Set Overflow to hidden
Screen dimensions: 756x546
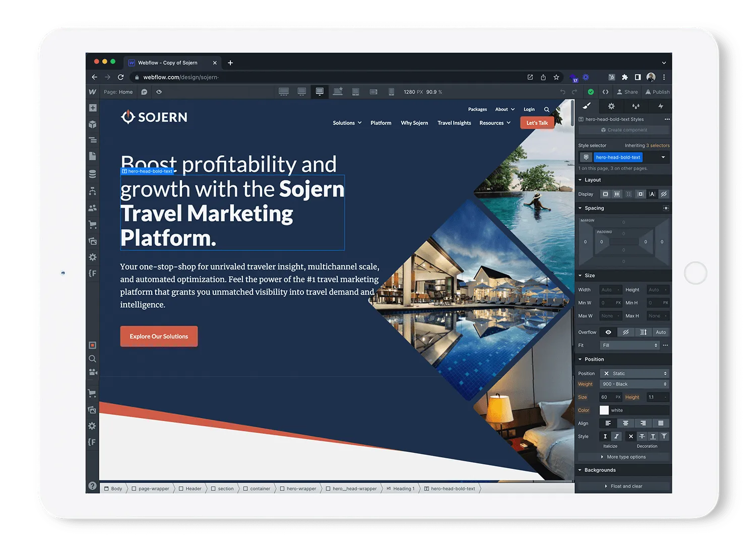coord(625,332)
